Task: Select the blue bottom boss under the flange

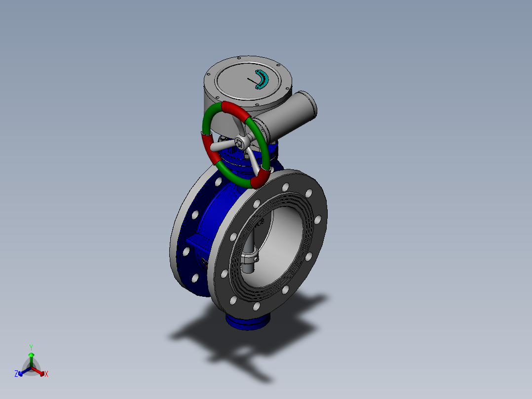Action: (x=248, y=322)
